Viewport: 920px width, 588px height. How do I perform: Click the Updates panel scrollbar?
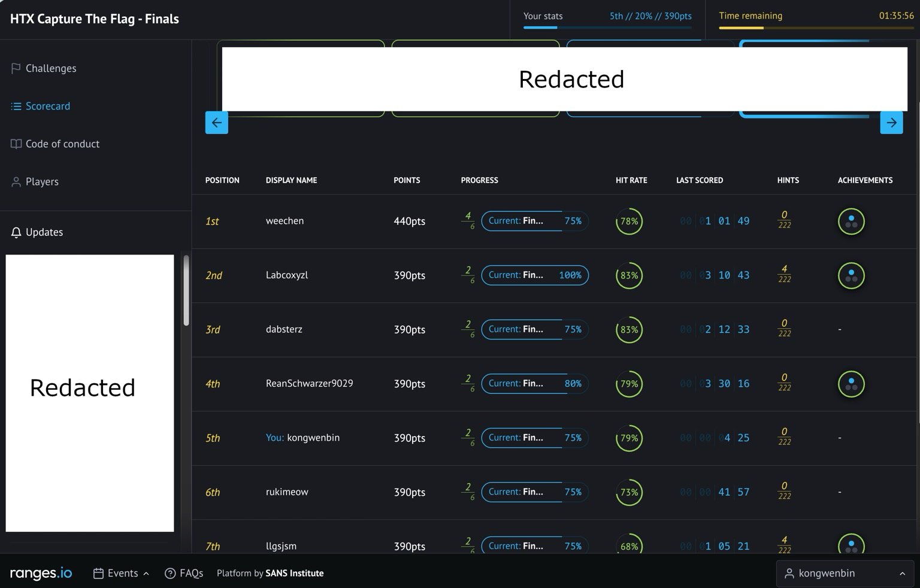(x=186, y=291)
